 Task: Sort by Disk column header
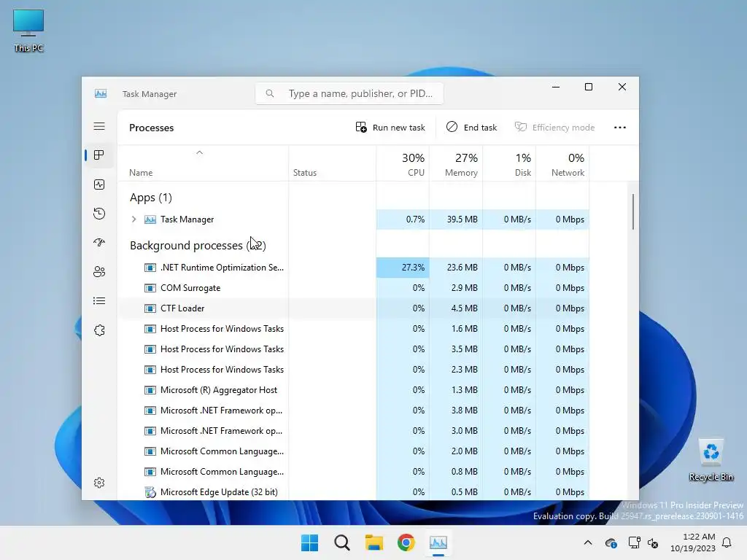pos(509,164)
